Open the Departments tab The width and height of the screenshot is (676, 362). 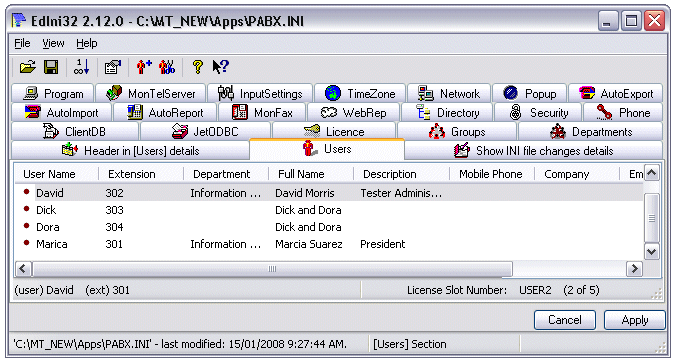(x=591, y=131)
